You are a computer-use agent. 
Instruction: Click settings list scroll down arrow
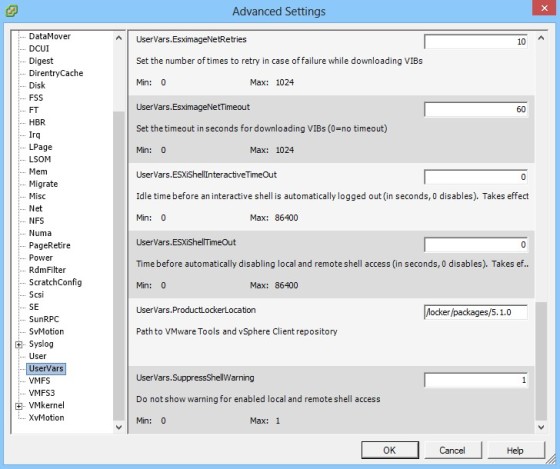point(541,427)
